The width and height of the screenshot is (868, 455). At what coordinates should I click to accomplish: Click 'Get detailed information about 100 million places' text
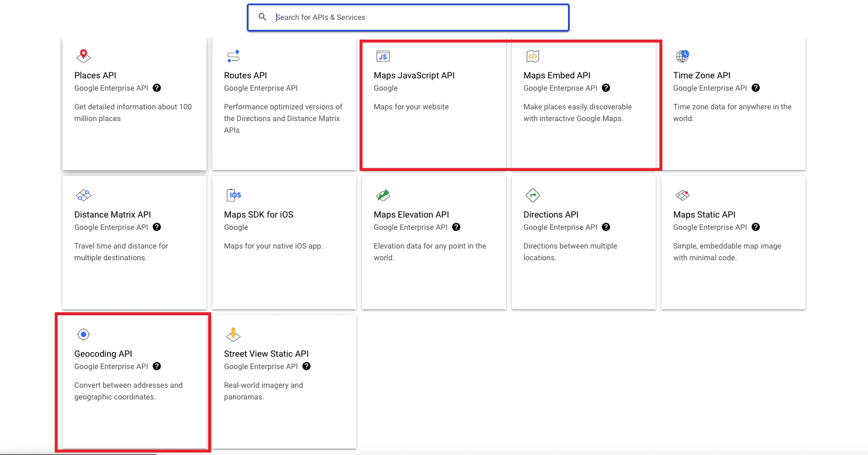click(133, 112)
